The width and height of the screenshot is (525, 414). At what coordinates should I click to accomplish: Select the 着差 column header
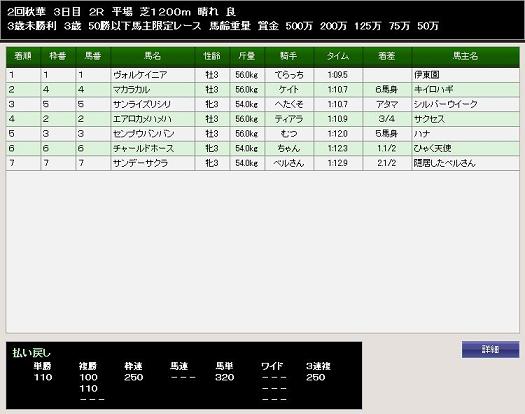tap(387, 57)
